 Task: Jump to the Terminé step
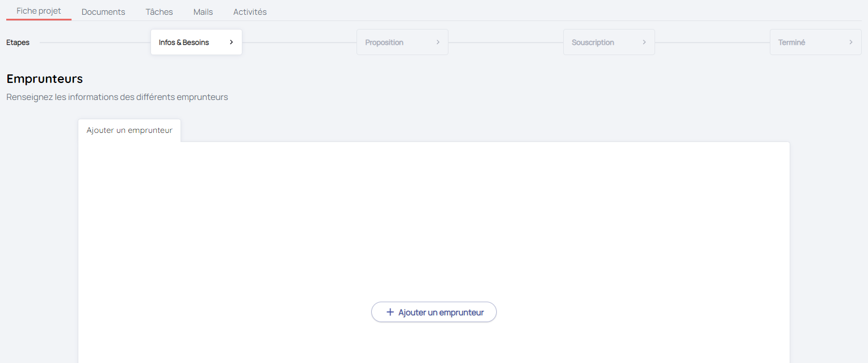pyautogui.click(x=791, y=43)
